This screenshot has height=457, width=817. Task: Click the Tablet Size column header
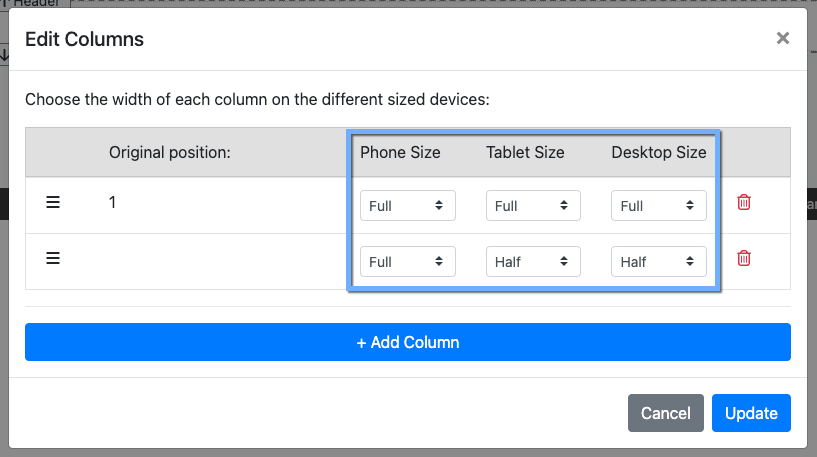click(525, 153)
